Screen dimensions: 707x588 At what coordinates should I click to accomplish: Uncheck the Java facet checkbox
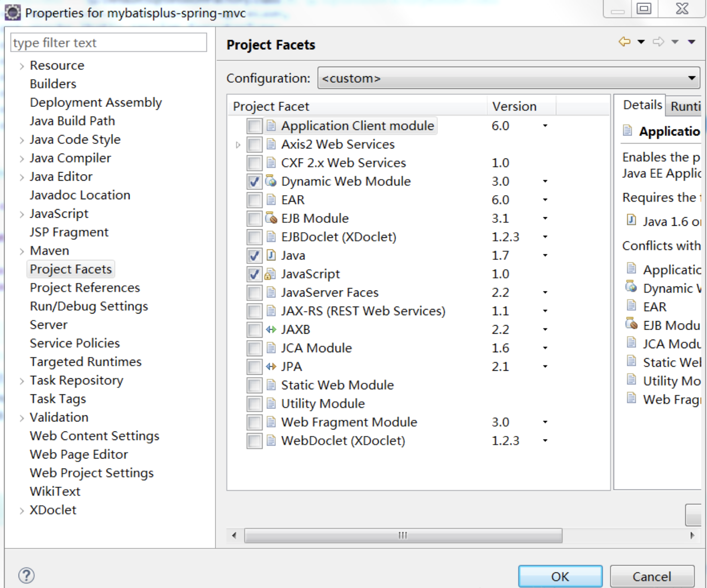255,256
